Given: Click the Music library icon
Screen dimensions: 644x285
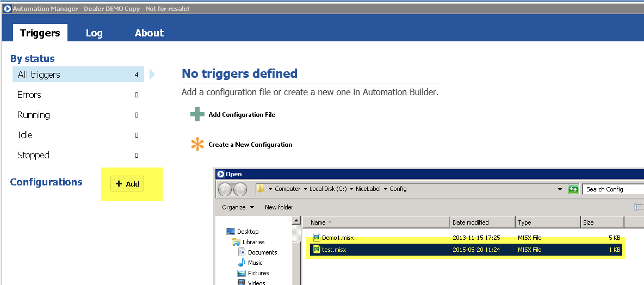Looking at the screenshot, I should pos(242,263).
